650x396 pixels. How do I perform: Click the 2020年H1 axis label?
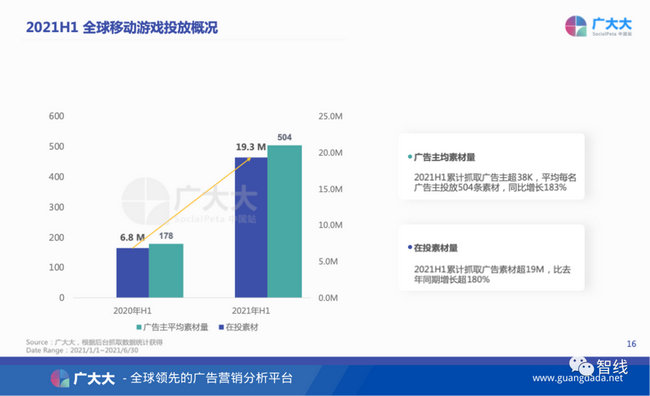point(132,311)
